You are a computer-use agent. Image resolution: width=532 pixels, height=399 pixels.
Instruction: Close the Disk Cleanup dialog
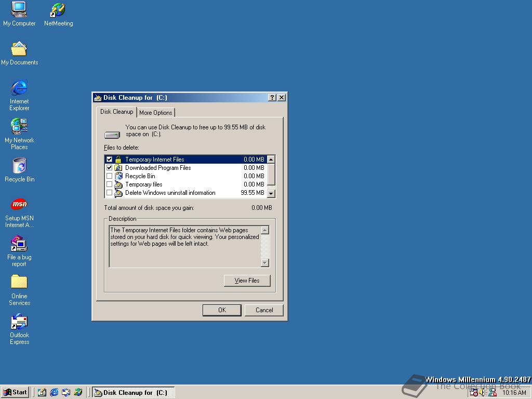click(281, 98)
